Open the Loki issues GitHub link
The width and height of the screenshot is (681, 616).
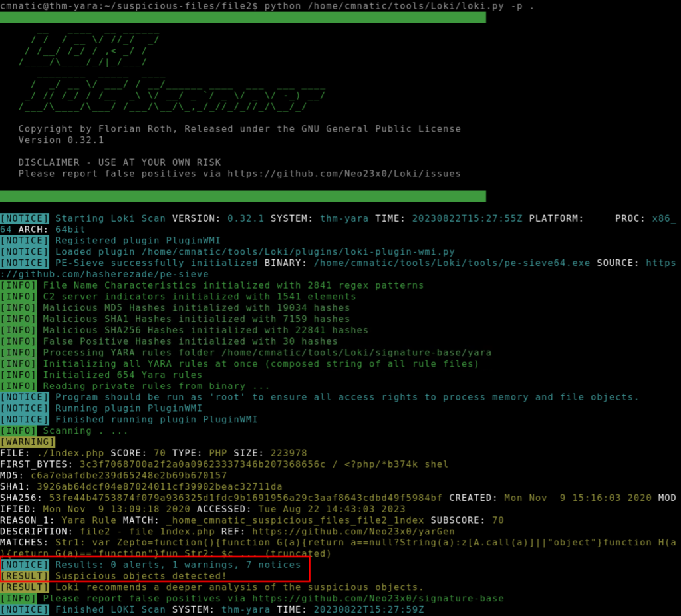pyautogui.click(x=344, y=174)
